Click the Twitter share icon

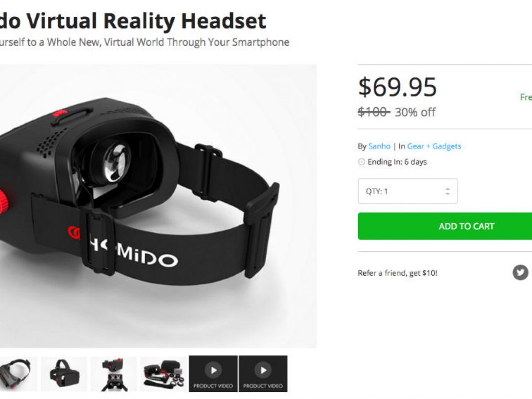point(520,272)
